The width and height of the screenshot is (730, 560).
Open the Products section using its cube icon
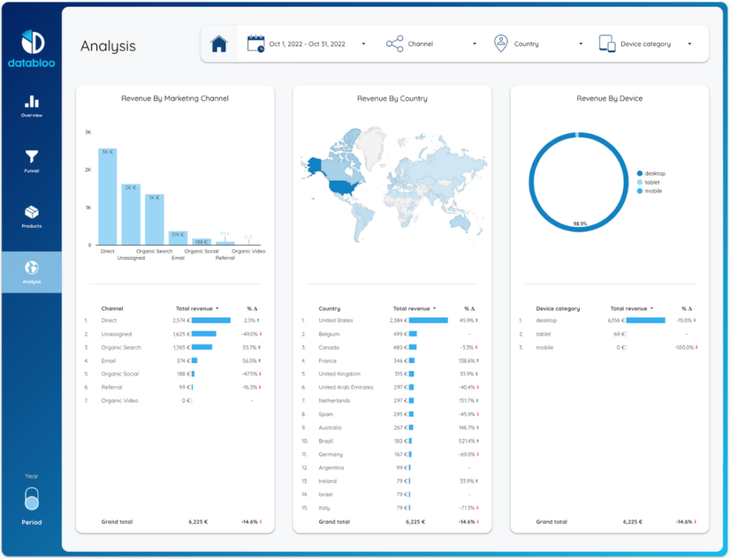coord(31,216)
